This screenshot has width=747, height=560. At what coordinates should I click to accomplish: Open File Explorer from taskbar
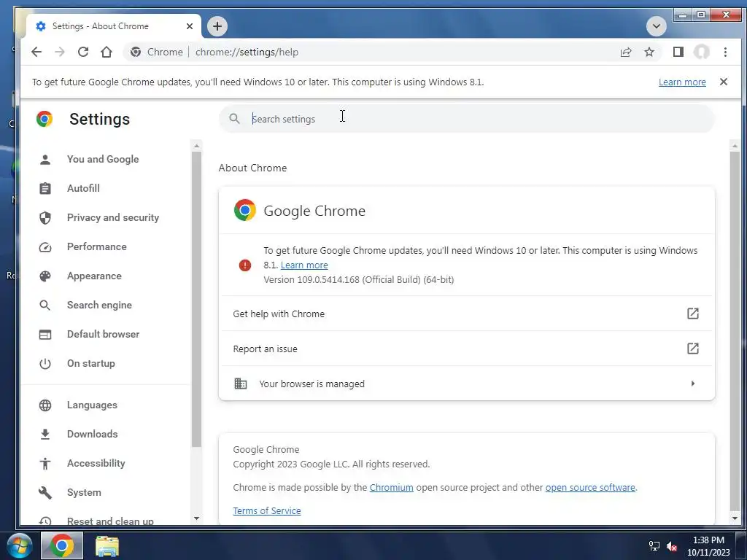[x=107, y=546]
